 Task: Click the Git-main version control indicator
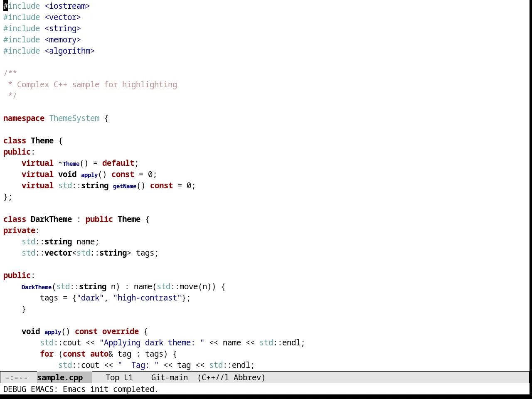click(x=170, y=377)
